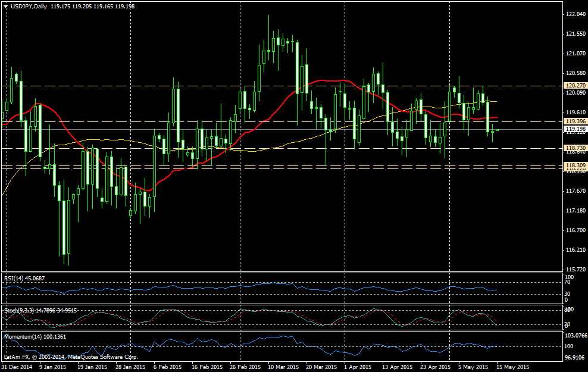Click the 1 Apr 2015 date label
The image size is (588, 372).
pos(356,367)
